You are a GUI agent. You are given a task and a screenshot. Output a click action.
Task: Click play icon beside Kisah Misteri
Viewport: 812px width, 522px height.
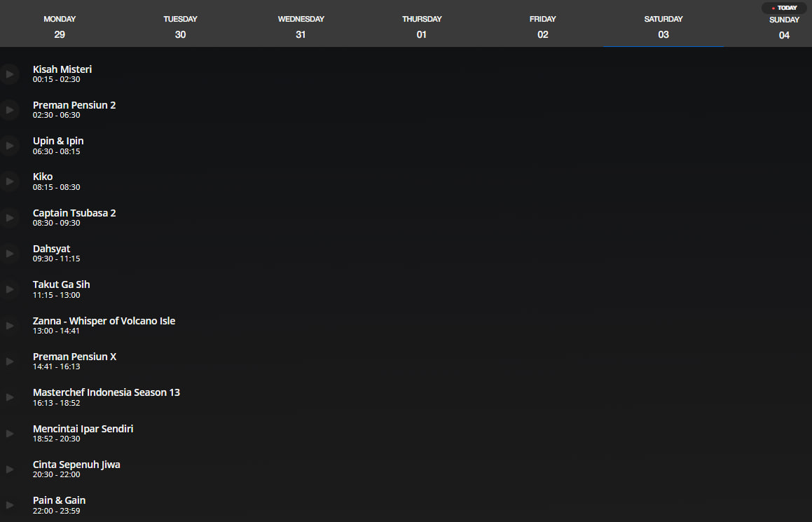pos(9,74)
